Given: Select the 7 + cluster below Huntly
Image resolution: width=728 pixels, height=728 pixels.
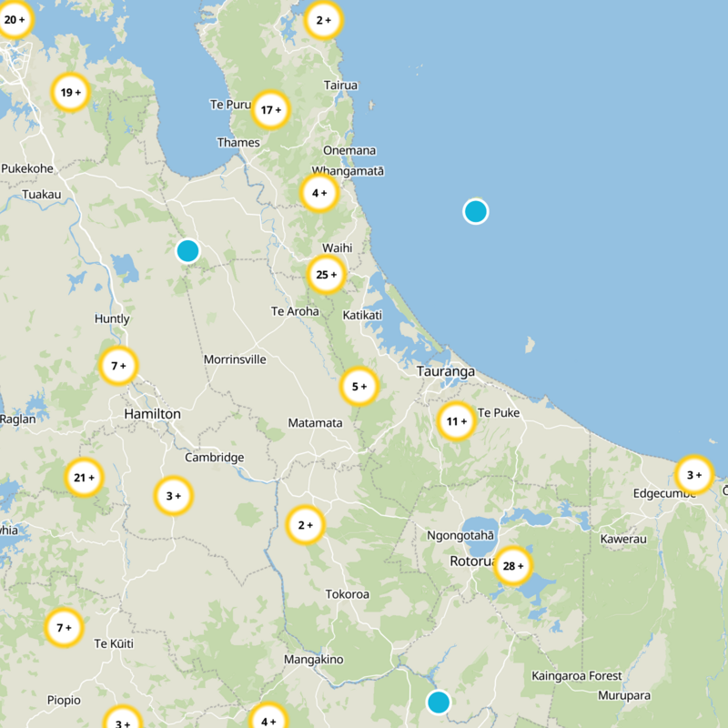Looking at the screenshot, I should [119, 366].
